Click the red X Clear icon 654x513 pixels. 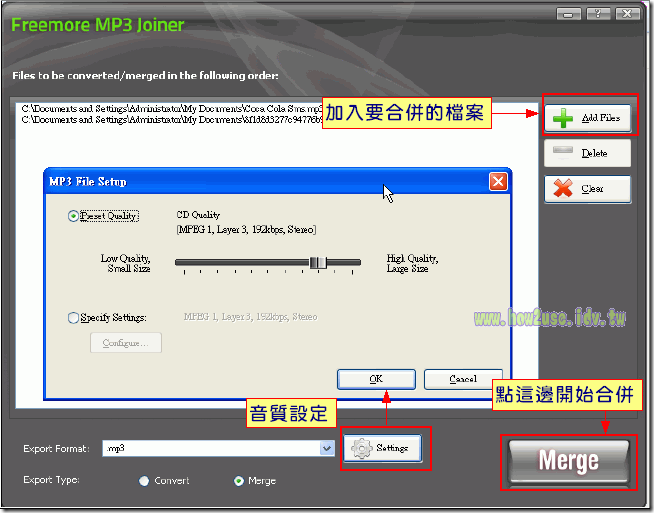pyautogui.click(x=563, y=188)
